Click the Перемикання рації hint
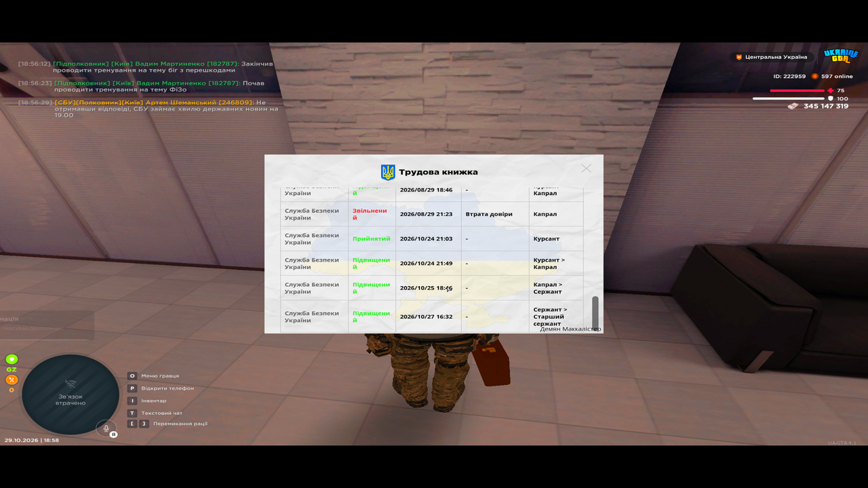Viewport: 868px width, 488px height. (167, 424)
